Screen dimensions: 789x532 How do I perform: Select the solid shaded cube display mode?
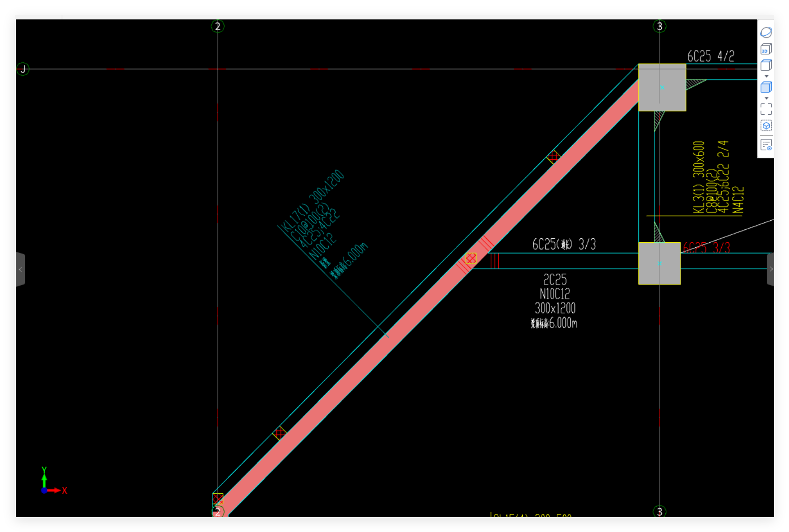coord(766,87)
